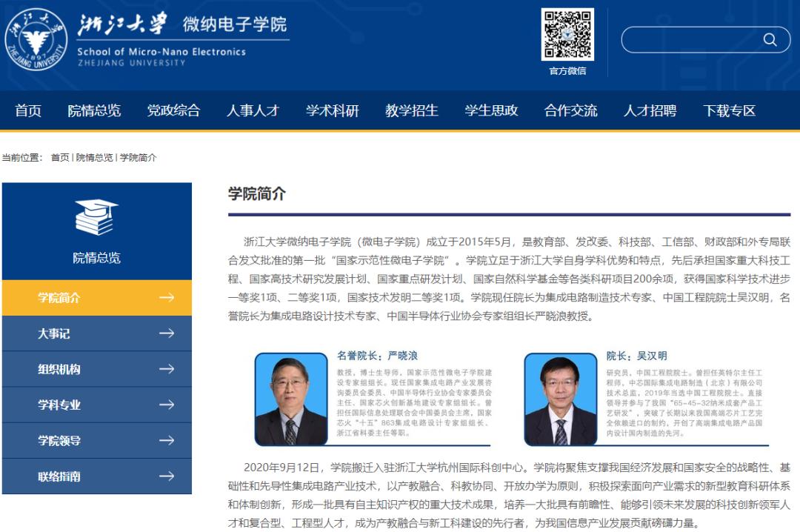Open the 学术科研 menu item

click(331, 110)
